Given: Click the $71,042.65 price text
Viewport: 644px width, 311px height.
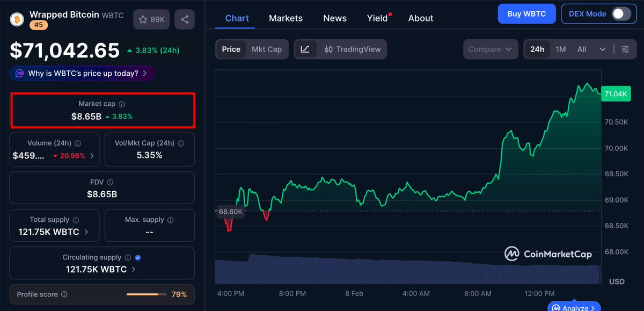Looking at the screenshot, I should click(x=65, y=50).
